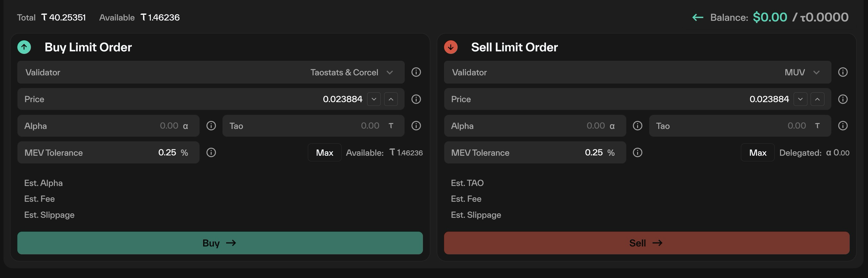Focus the Sell Tao amount field
The width and height of the screenshot is (868, 278).
pyautogui.click(x=740, y=125)
